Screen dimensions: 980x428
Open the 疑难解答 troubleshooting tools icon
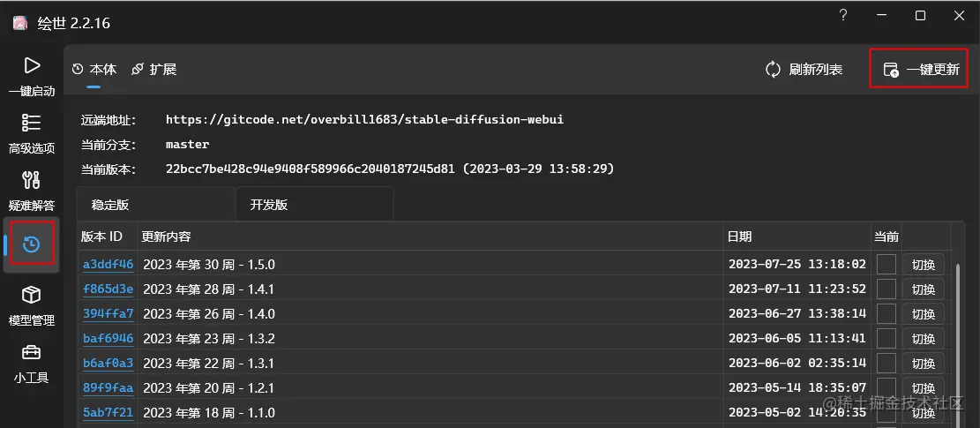(x=31, y=180)
